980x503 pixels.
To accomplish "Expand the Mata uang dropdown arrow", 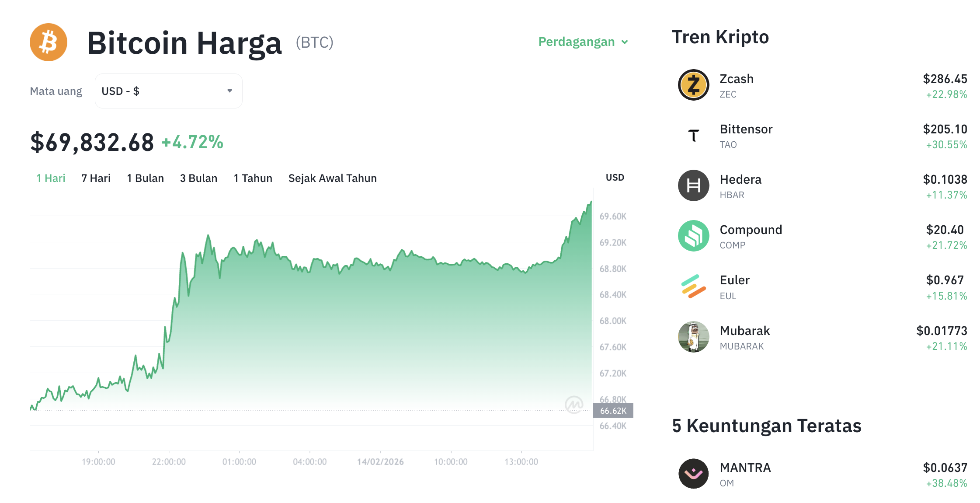I will point(229,91).
